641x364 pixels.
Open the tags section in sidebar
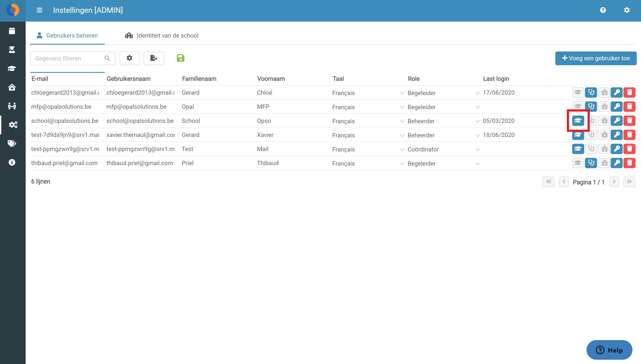[12, 144]
